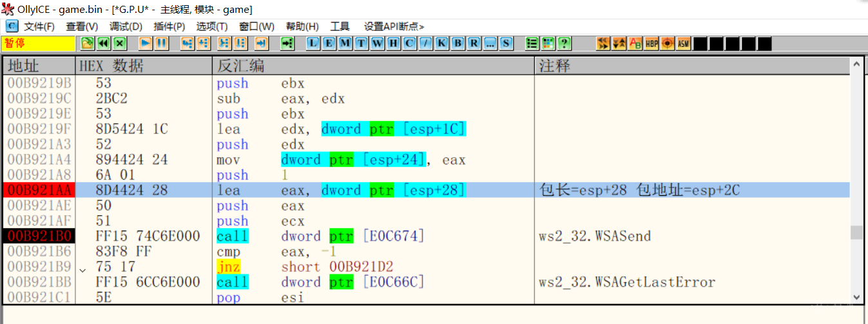The width and height of the screenshot is (868, 324).
Task: Open the 查看(V) menu
Action: click(82, 26)
